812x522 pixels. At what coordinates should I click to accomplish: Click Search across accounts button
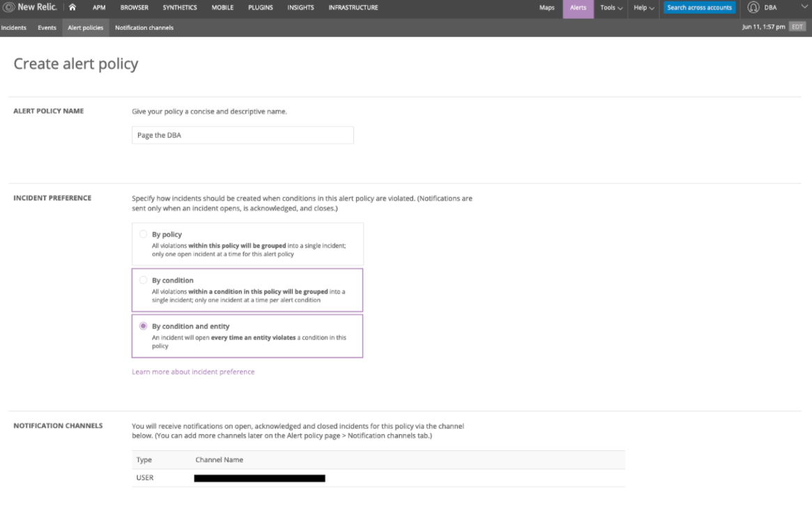pyautogui.click(x=699, y=8)
